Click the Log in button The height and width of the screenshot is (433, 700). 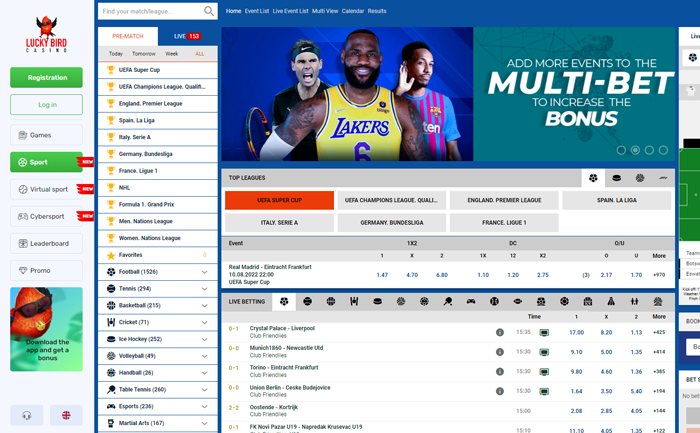coord(46,105)
